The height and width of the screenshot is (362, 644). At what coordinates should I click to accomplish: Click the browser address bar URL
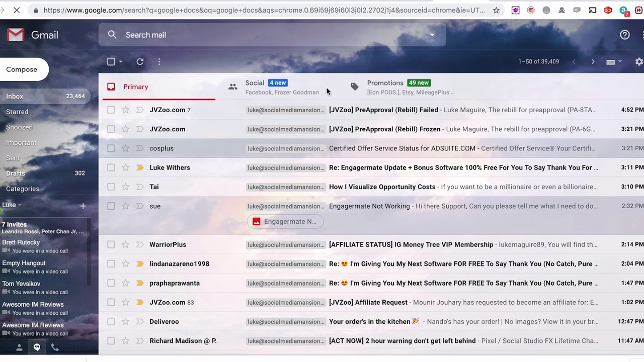[x=264, y=10]
